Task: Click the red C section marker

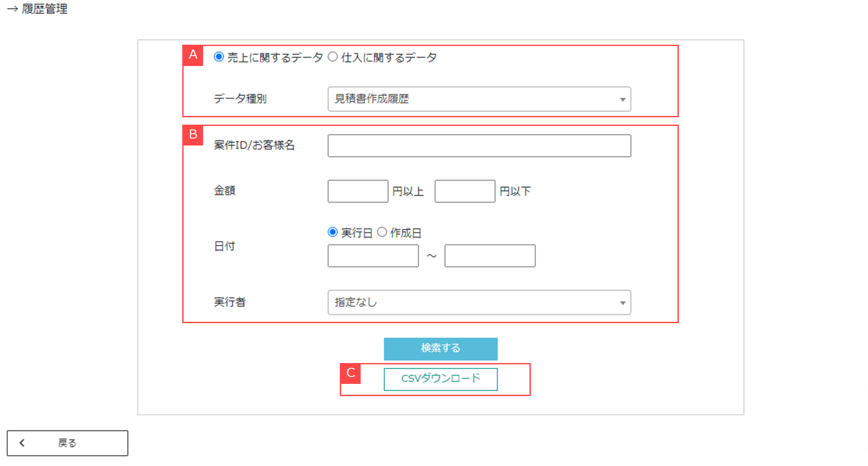Action: pos(351,373)
